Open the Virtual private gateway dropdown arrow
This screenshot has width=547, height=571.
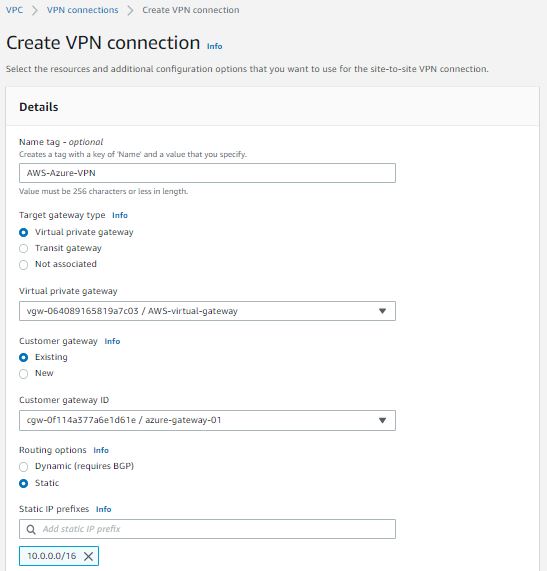coord(382,311)
